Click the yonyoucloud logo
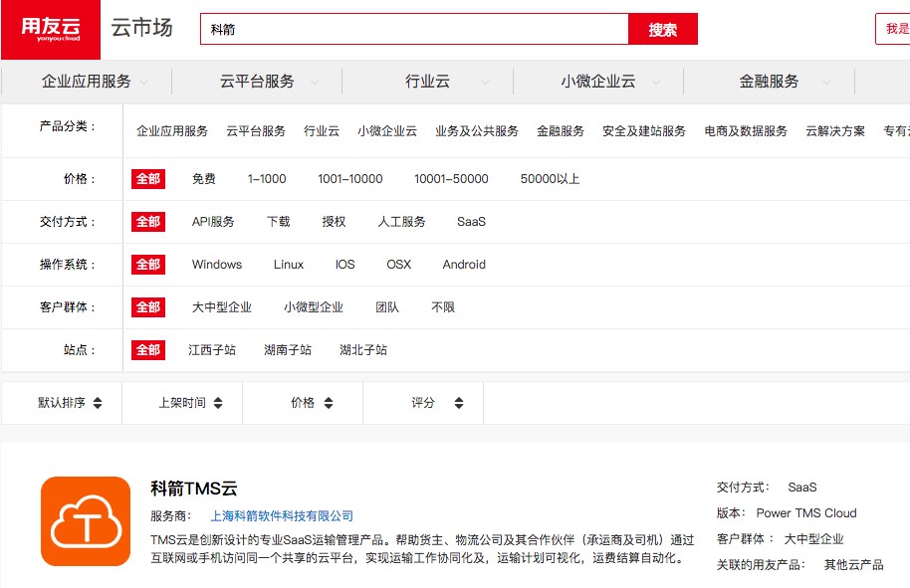The image size is (910, 588). (50, 30)
